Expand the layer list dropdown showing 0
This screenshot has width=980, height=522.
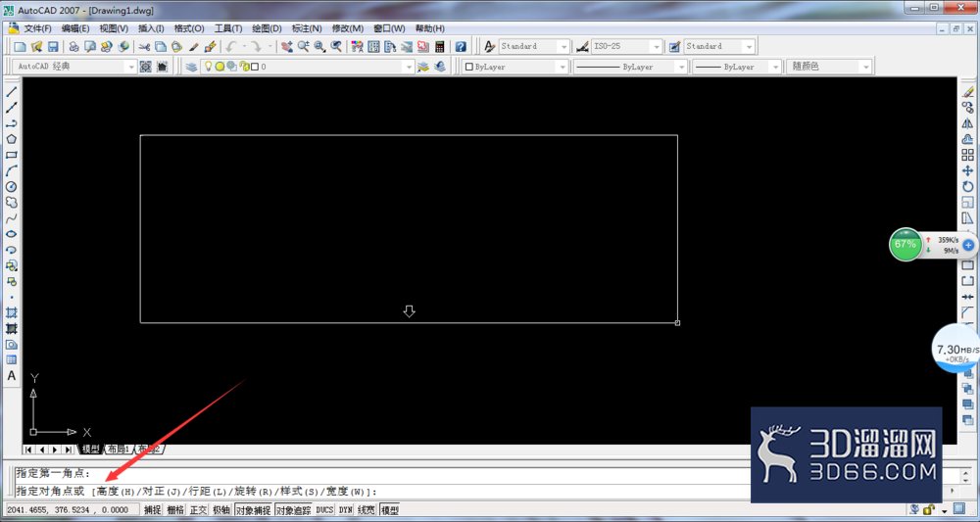click(x=409, y=67)
